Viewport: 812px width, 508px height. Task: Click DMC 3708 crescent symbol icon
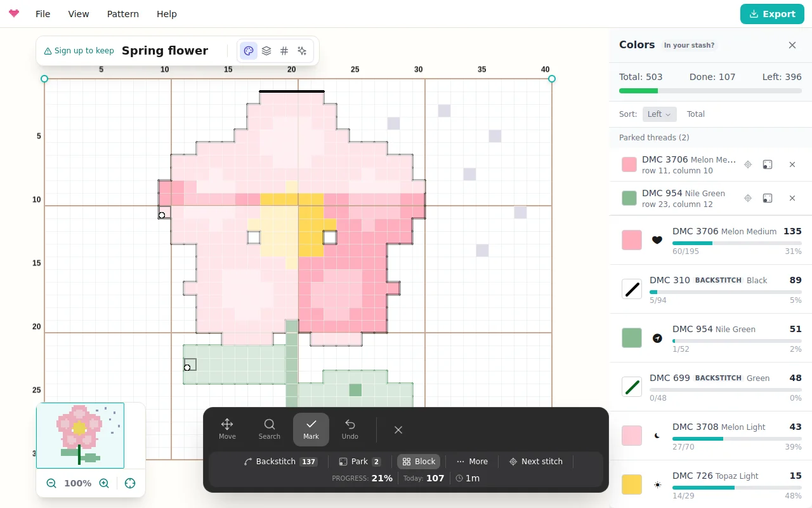(657, 436)
